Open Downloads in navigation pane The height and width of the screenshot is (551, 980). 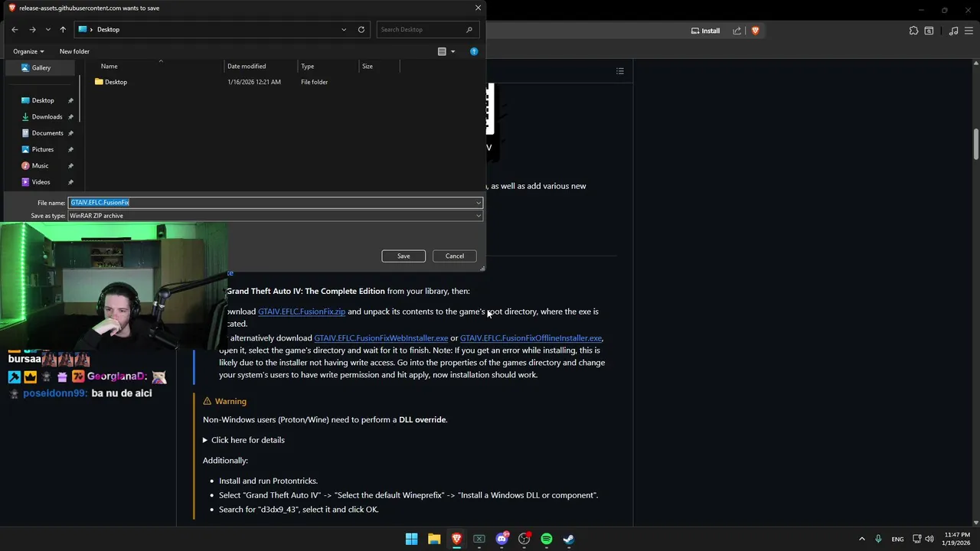[x=47, y=116]
